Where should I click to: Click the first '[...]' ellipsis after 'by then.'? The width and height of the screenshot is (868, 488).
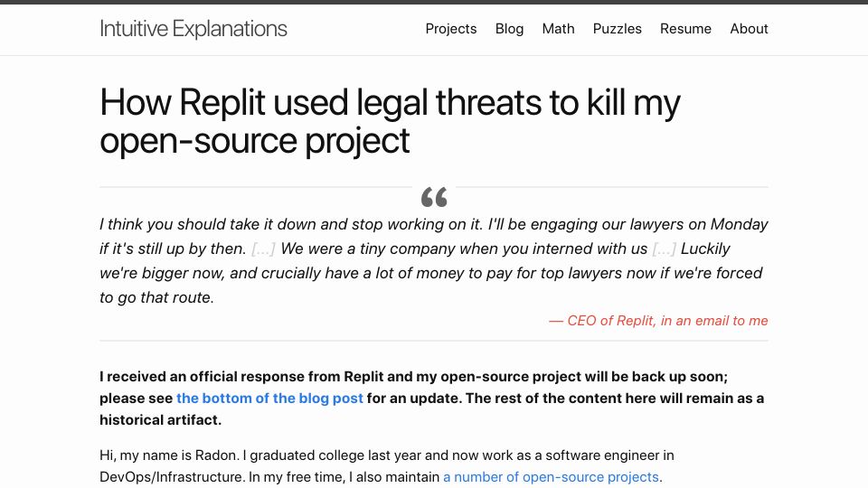pyautogui.click(x=263, y=249)
